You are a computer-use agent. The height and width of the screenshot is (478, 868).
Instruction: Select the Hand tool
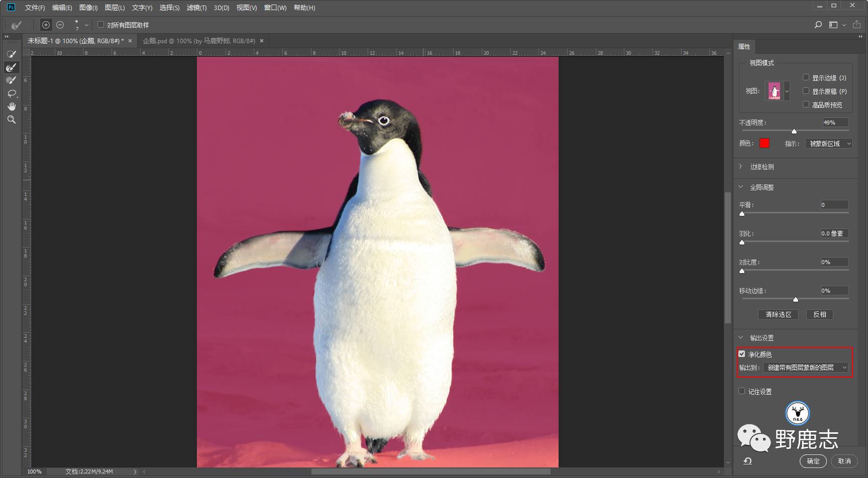(x=11, y=106)
